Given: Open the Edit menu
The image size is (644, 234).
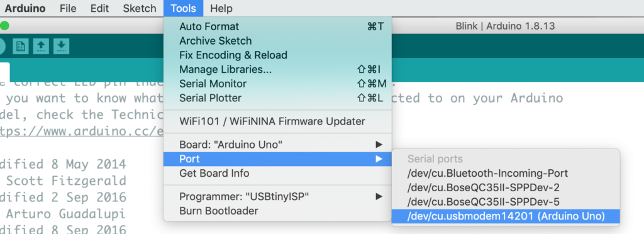Looking at the screenshot, I should point(100,8).
